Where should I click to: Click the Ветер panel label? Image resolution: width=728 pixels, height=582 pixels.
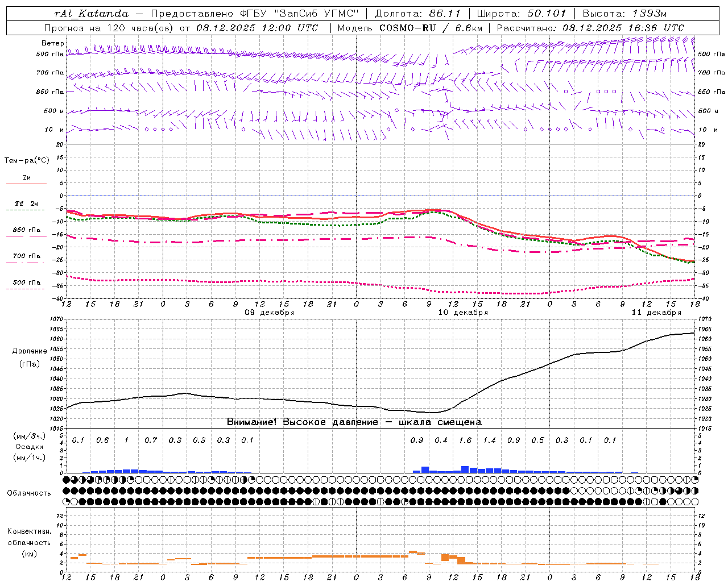(53, 43)
